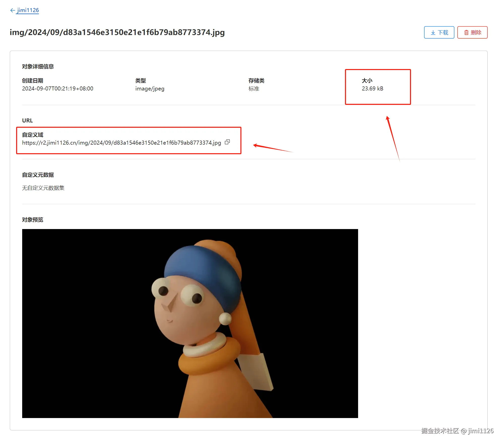Click the 对象预览 section heading
Screen dimensions: 504x445
[33, 220]
